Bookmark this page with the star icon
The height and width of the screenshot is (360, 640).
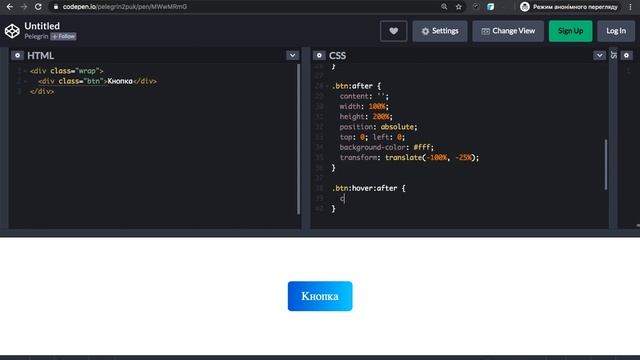tap(459, 7)
